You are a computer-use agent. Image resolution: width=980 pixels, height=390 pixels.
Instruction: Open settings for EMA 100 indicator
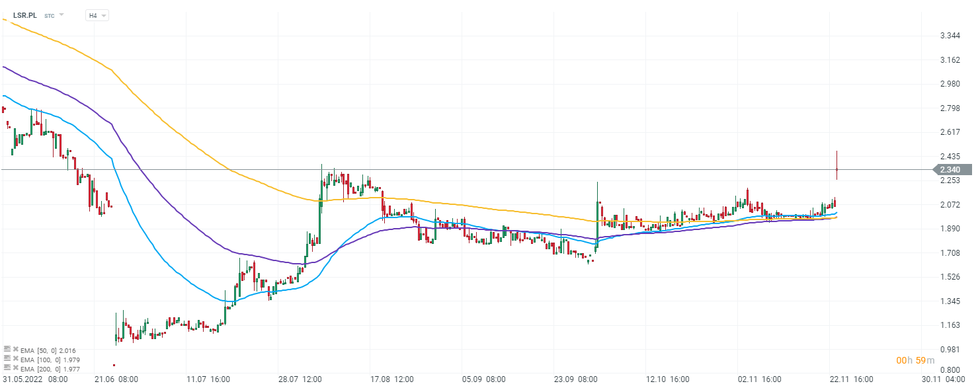click(x=7, y=359)
